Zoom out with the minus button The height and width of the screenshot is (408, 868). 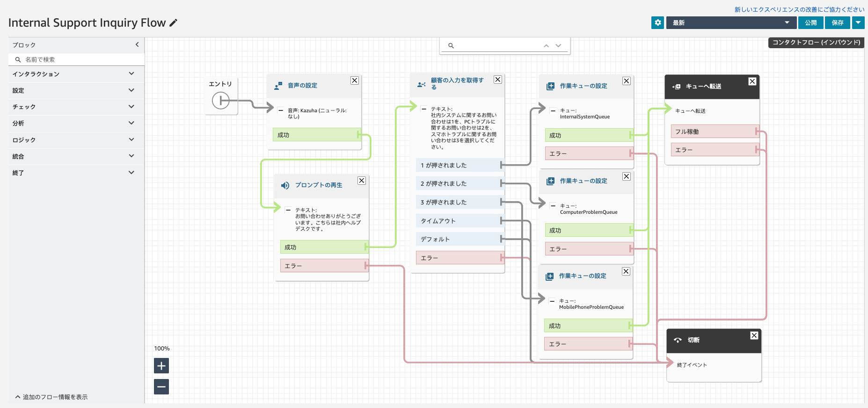[161, 387]
